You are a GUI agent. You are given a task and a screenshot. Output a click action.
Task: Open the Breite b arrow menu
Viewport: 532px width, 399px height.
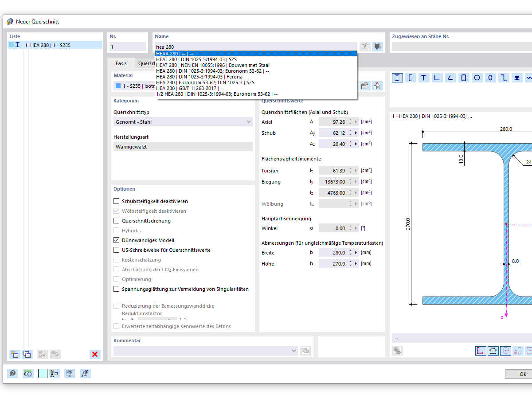356,253
